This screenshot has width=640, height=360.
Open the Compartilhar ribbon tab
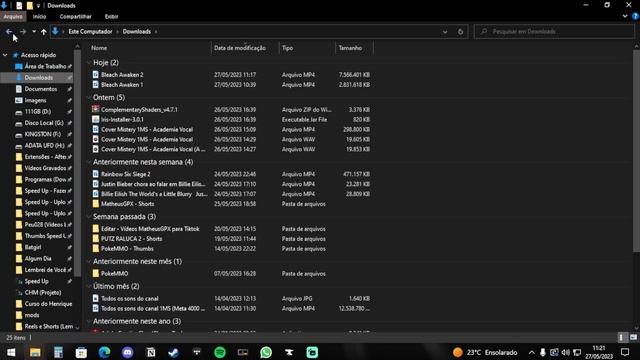pyautogui.click(x=76, y=16)
